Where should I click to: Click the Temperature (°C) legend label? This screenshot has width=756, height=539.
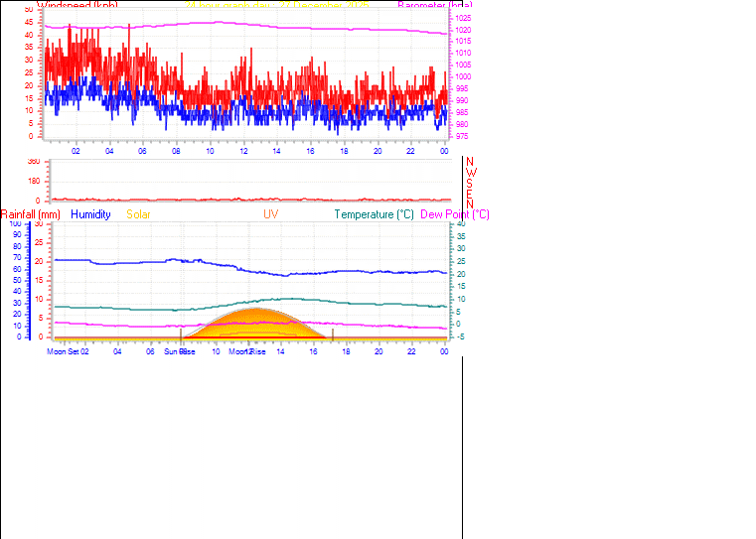[x=374, y=214]
